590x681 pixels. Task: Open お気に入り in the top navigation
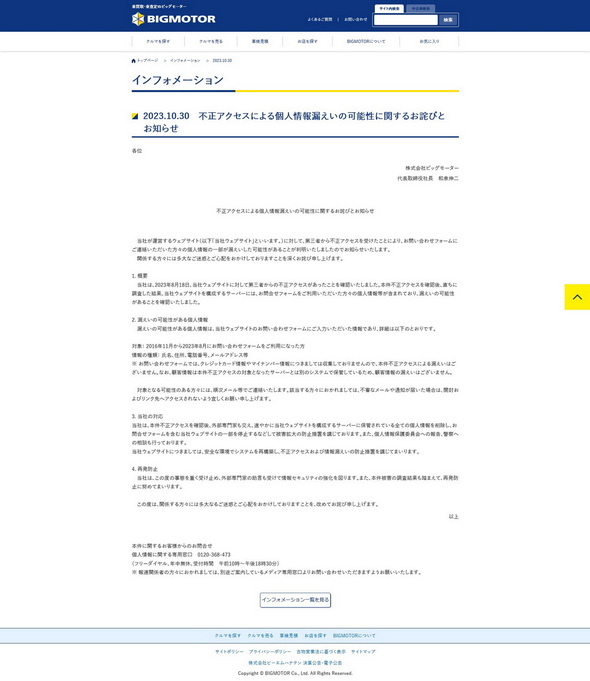click(429, 42)
